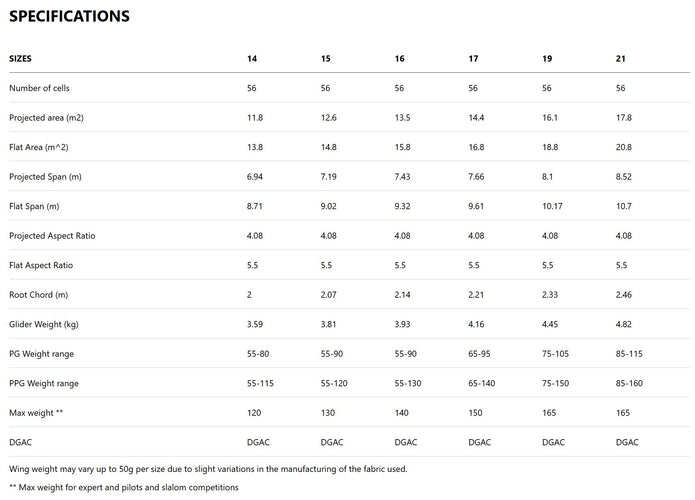Click the 6.94 projected span value

[255, 177]
